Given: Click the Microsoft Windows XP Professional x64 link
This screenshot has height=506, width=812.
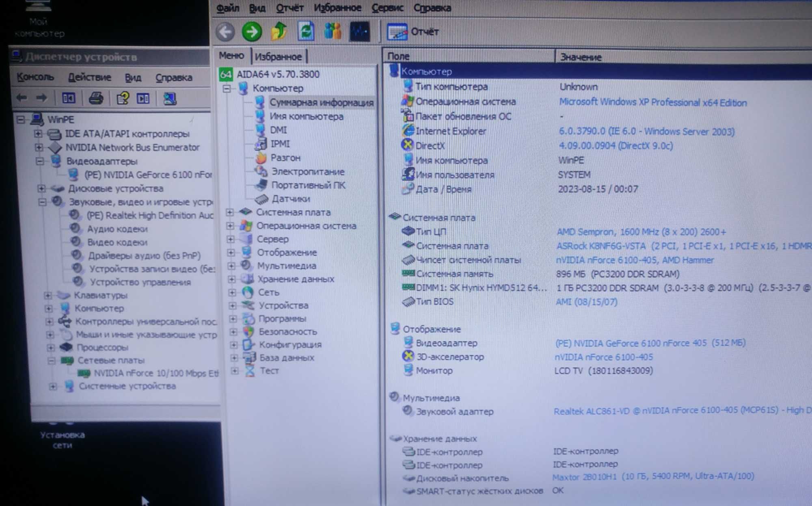Looking at the screenshot, I should point(653,102).
